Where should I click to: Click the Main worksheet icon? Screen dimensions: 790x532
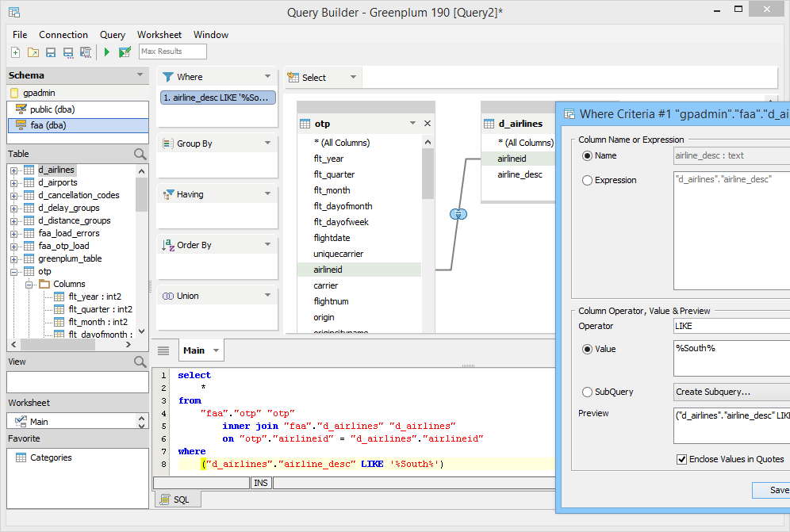tap(21, 422)
